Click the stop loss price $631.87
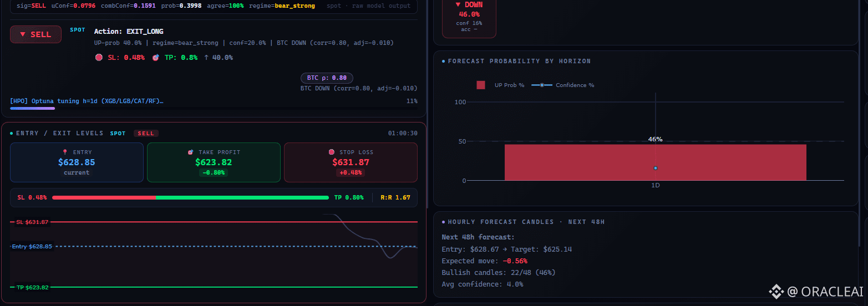The image size is (868, 306). [351, 162]
